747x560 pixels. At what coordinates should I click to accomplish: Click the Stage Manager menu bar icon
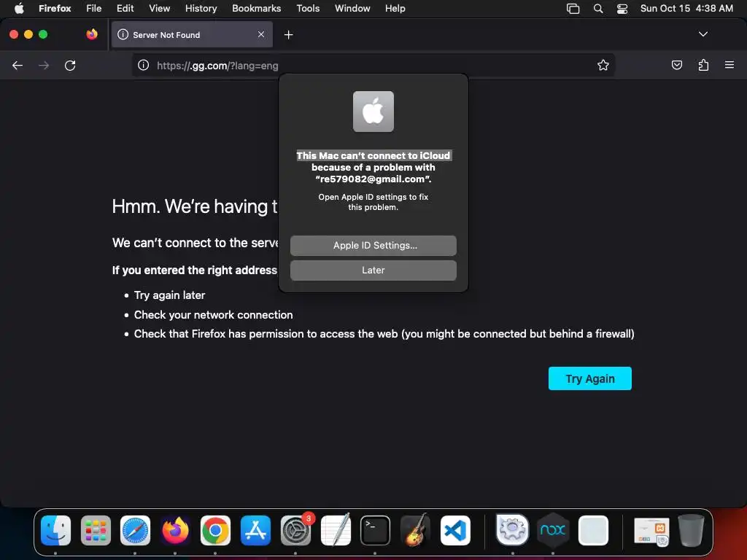(x=573, y=9)
